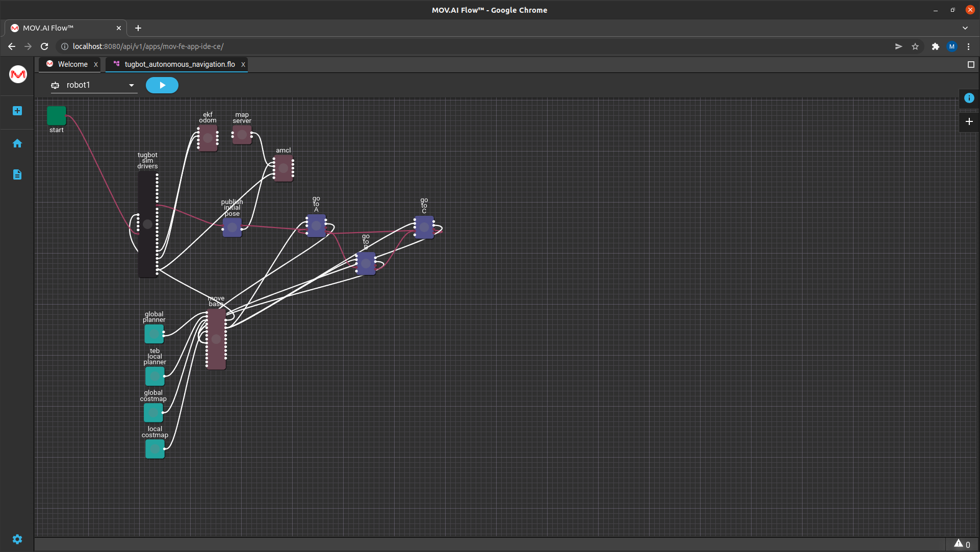Select the map server node

pos(242,135)
